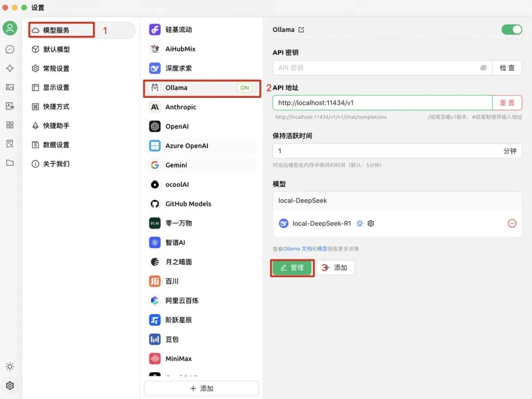Open 常规设置 settings section
The width and height of the screenshot is (532, 399).
[x=81, y=68]
